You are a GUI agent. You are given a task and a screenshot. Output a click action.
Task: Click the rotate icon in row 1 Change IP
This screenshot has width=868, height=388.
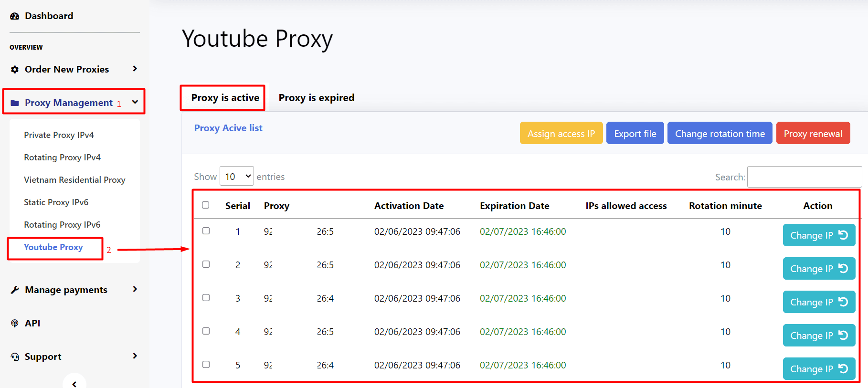(x=843, y=235)
